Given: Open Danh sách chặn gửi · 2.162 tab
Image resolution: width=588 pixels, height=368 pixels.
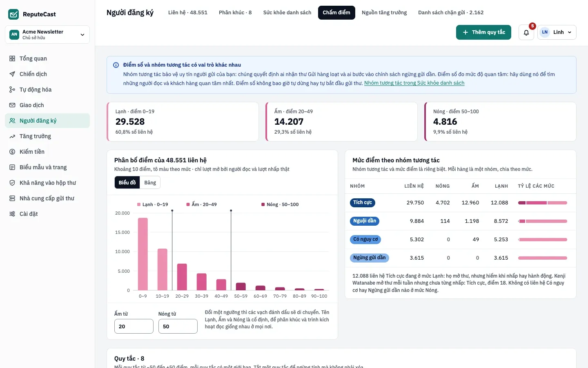Looking at the screenshot, I should pos(451,13).
